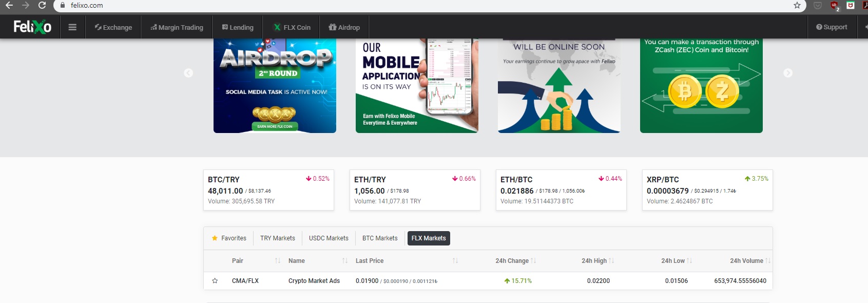Open the Support link
The height and width of the screenshot is (303, 868).
click(832, 27)
